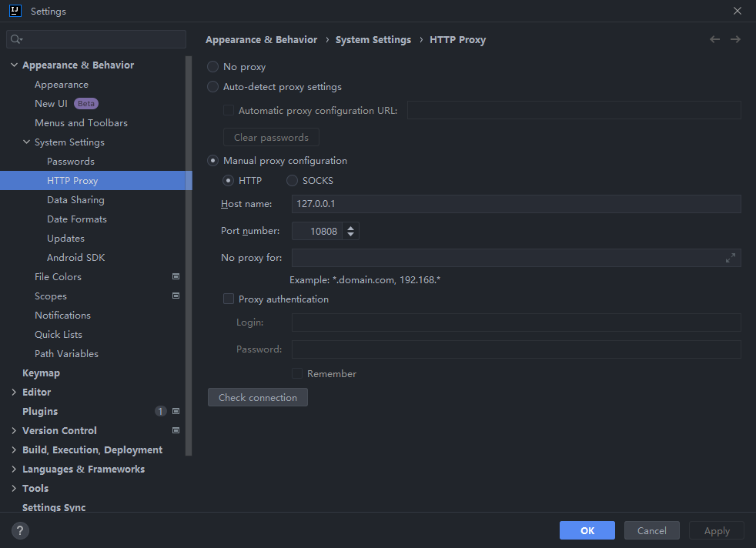Click the forward navigation arrow

(x=735, y=39)
